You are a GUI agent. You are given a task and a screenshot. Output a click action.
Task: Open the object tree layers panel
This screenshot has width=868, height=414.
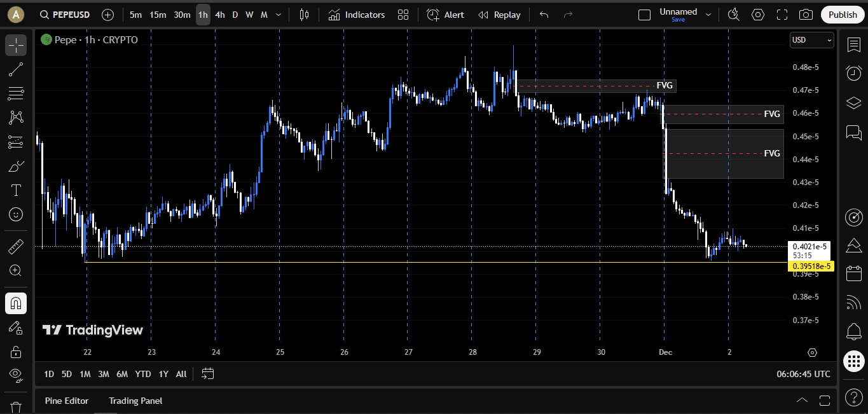(x=853, y=102)
